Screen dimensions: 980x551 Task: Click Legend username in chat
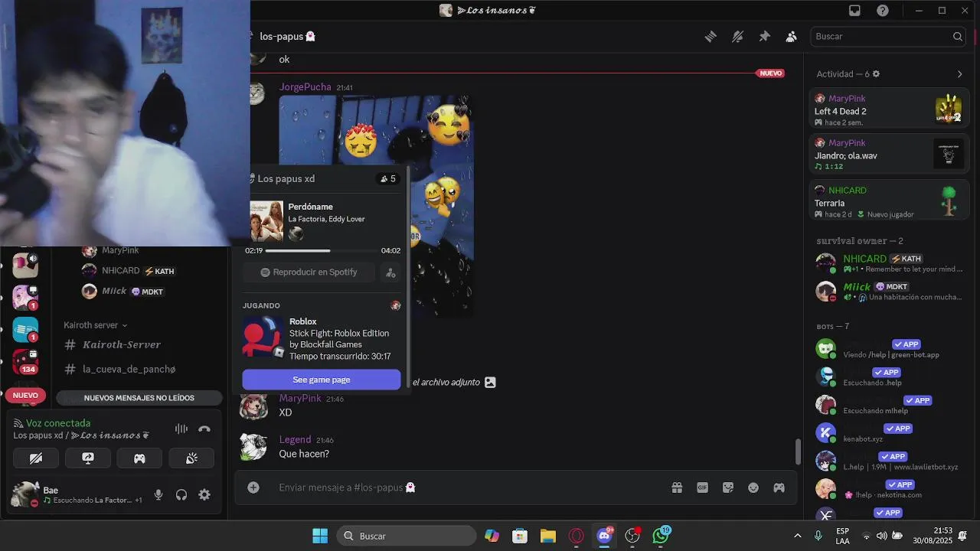pos(295,440)
